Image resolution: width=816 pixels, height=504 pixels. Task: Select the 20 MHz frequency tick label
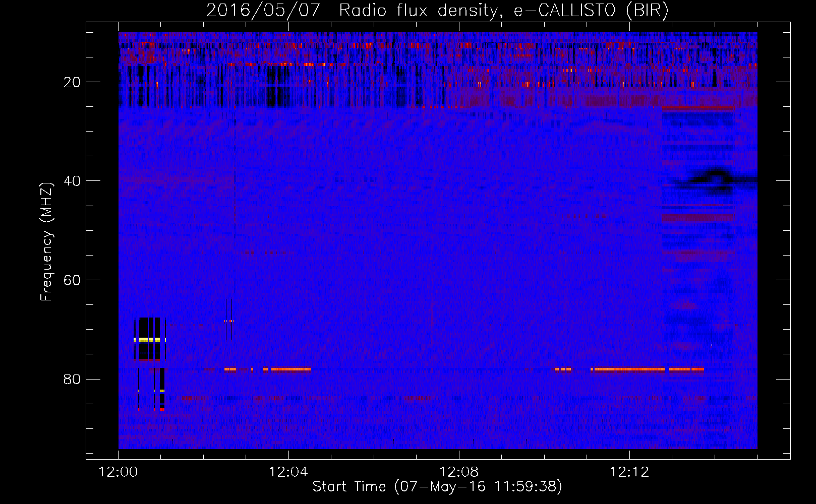72,82
